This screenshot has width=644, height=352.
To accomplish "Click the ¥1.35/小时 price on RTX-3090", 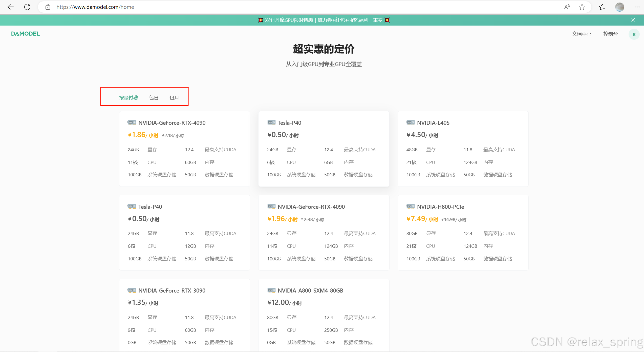I will pyautogui.click(x=143, y=303).
